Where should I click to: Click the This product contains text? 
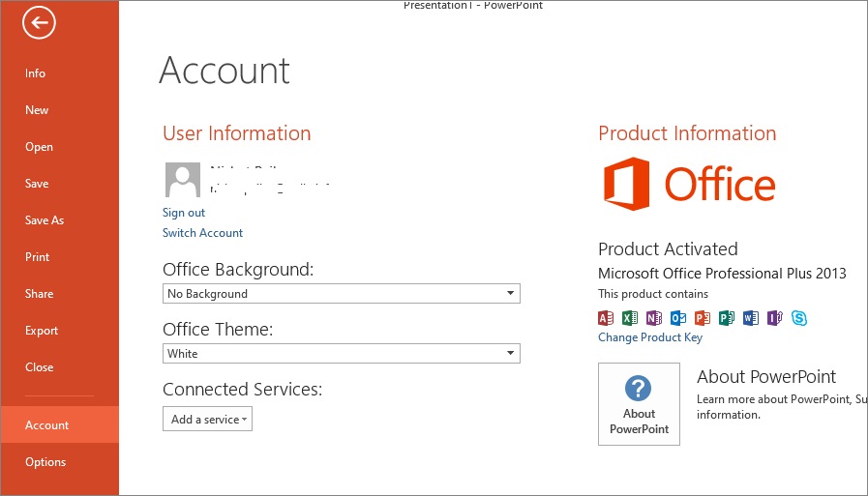(x=652, y=294)
